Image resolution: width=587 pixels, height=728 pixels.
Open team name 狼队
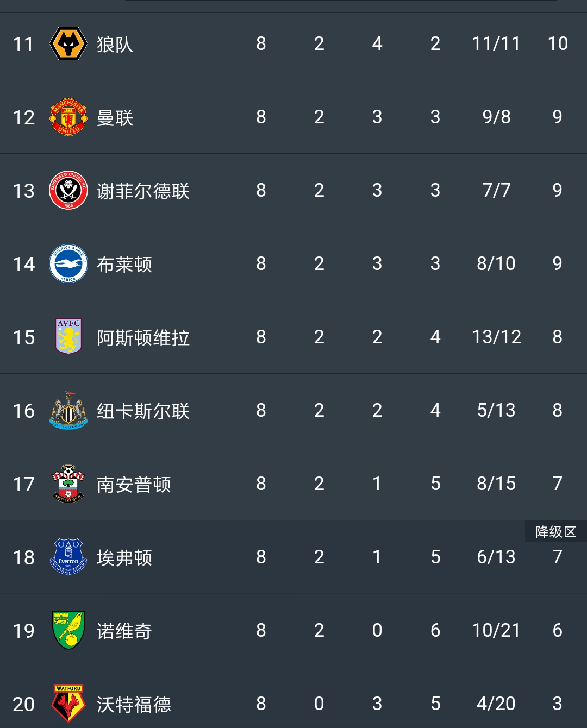tap(115, 45)
